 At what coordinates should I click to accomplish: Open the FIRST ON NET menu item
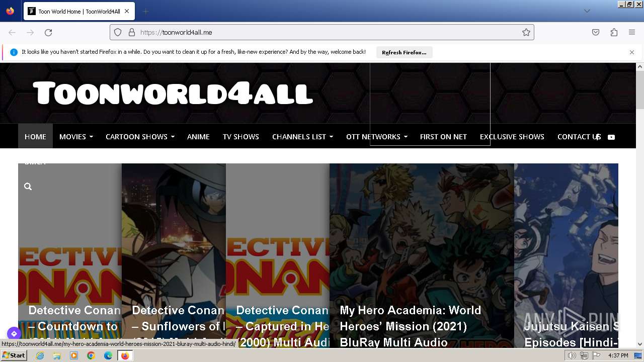(x=443, y=136)
